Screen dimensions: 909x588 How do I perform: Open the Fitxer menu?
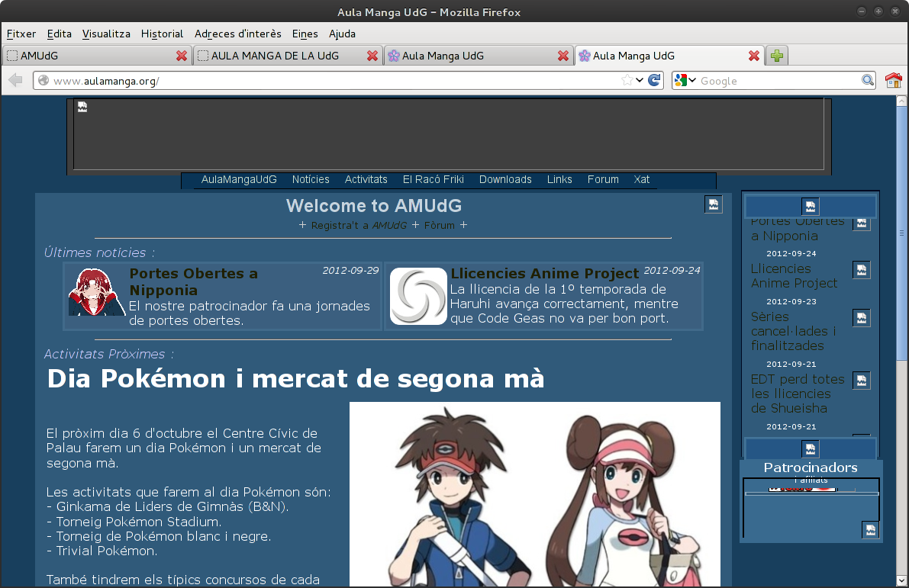(x=21, y=34)
